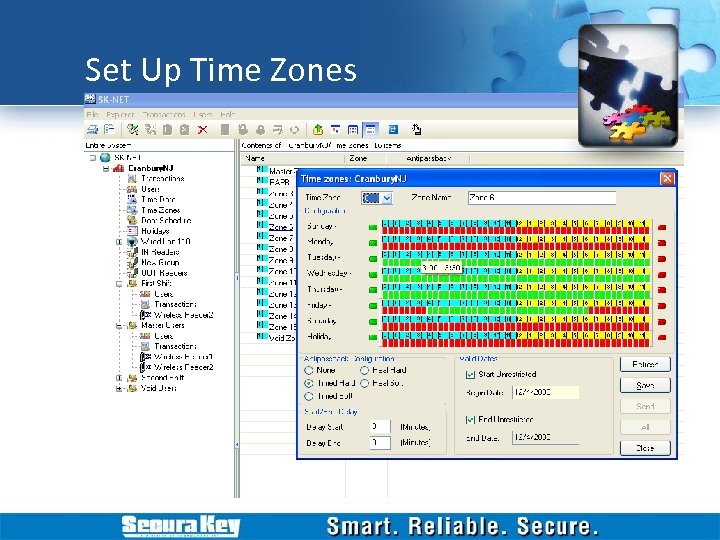Expand the Void Users group node
The width and height of the screenshot is (720, 540).
pos(119,388)
